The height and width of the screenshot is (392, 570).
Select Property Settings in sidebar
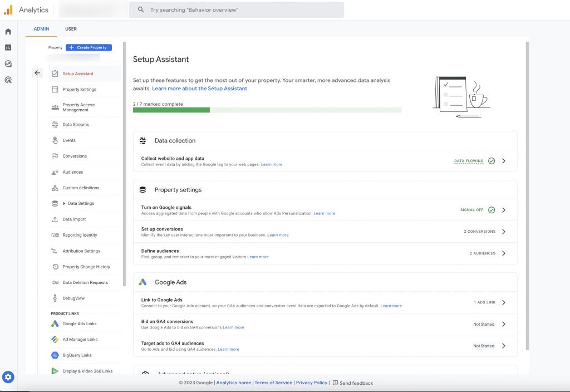click(85, 90)
